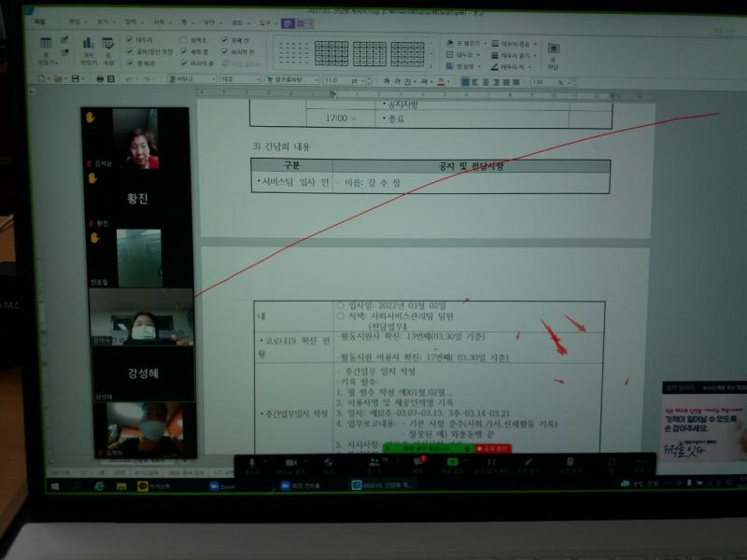Open the 편집 menu
The width and height of the screenshot is (747, 560).
pyautogui.click(x=76, y=21)
